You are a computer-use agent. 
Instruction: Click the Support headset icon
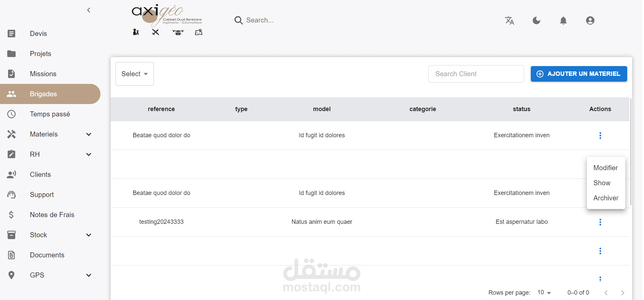(x=11, y=195)
